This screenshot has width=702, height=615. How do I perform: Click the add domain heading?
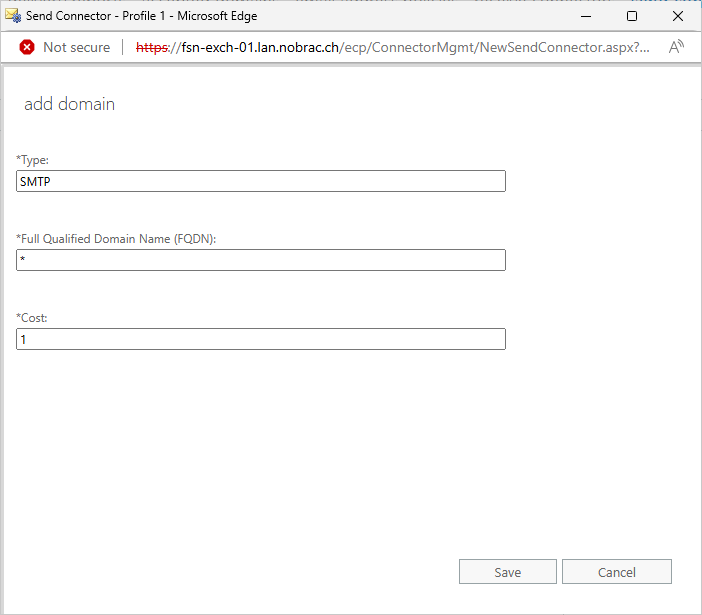coord(69,104)
